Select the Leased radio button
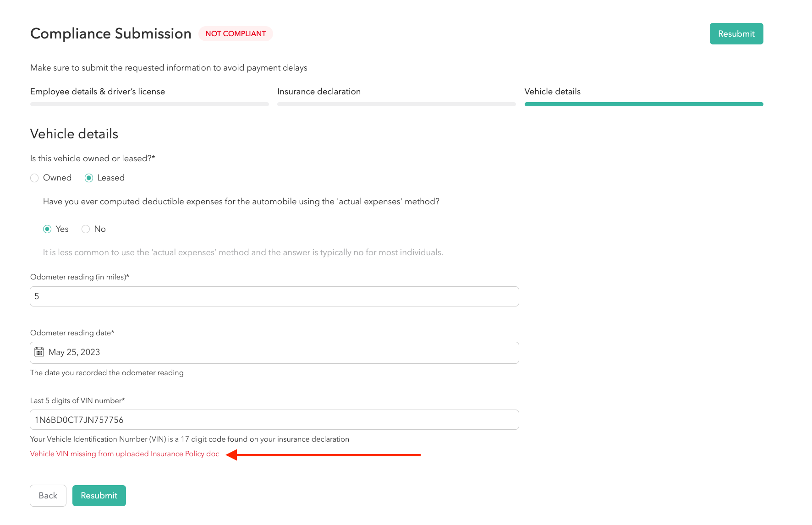 pos(89,178)
